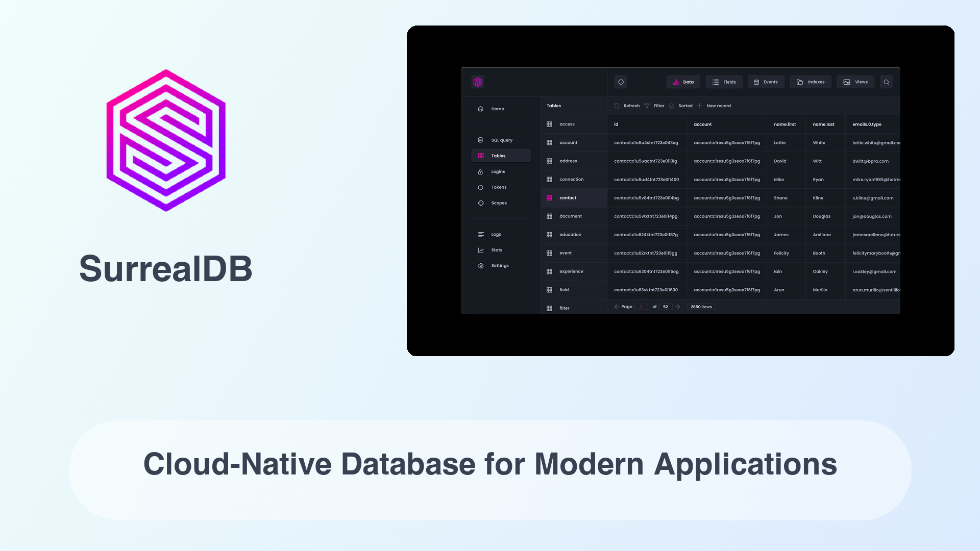Viewport: 980px width, 551px height.
Task: Select the account table
Action: [x=574, y=142]
